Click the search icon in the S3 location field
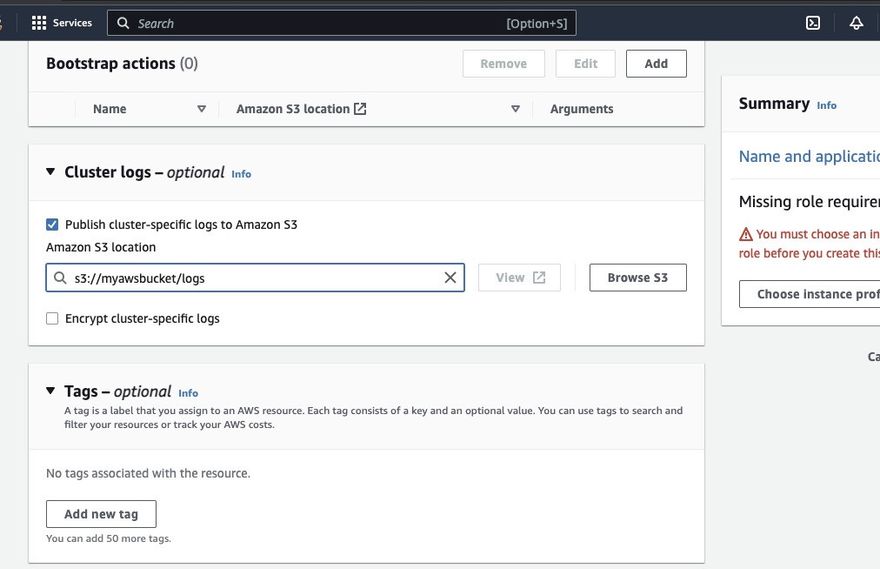Screen dimensions: 880x569 point(60,278)
